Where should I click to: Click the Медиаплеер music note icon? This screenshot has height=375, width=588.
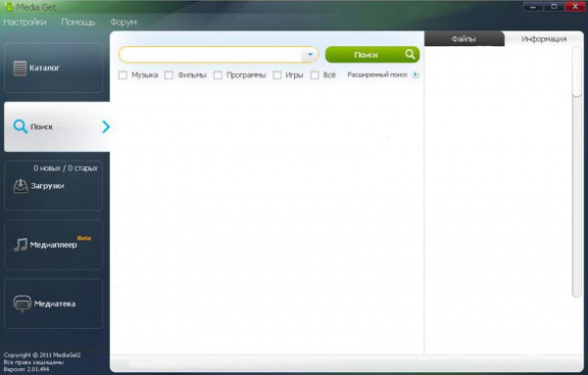coord(21,245)
